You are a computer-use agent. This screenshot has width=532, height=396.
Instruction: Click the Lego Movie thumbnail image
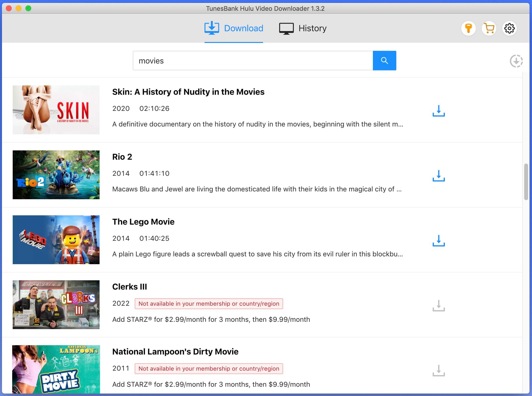coord(56,240)
